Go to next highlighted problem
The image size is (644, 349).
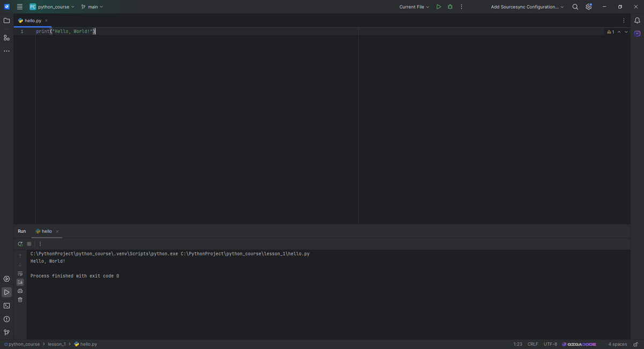[626, 32]
